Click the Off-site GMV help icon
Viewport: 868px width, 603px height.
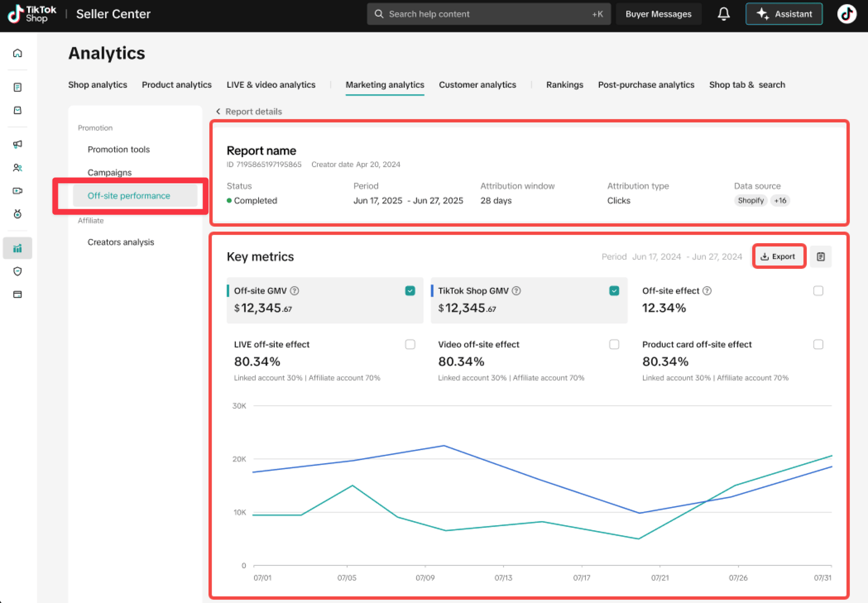pyautogui.click(x=294, y=291)
